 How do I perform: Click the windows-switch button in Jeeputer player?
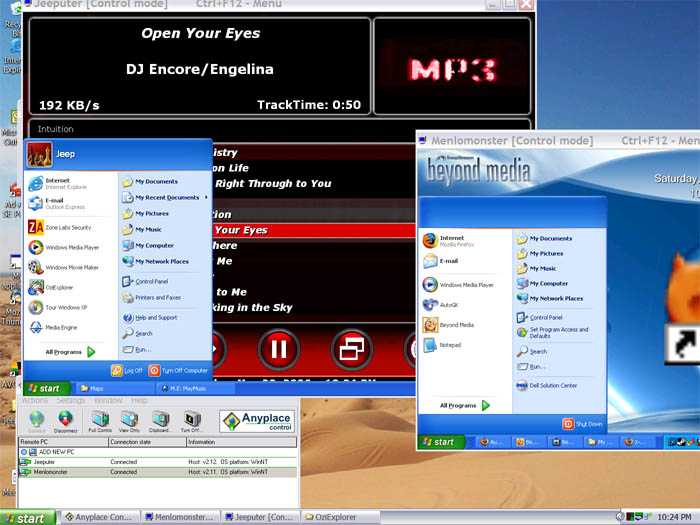point(351,350)
